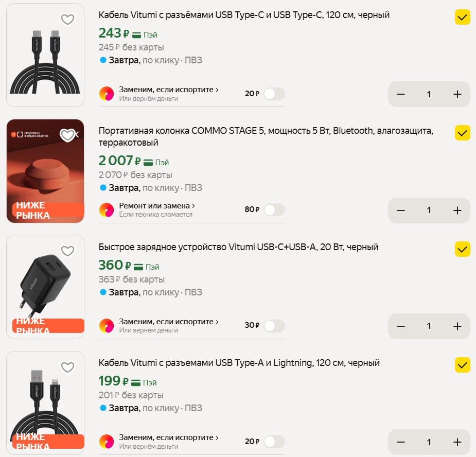Open 'Заменим, если испортите' for Lightning cable
The height and width of the screenshot is (457, 476).
click(169, 437)
